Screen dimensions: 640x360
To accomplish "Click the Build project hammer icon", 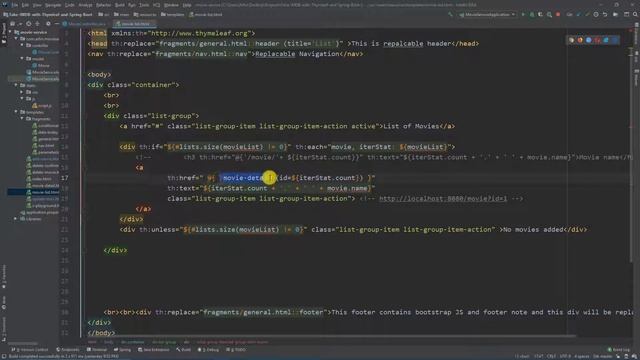I will [x=450, y=15].
